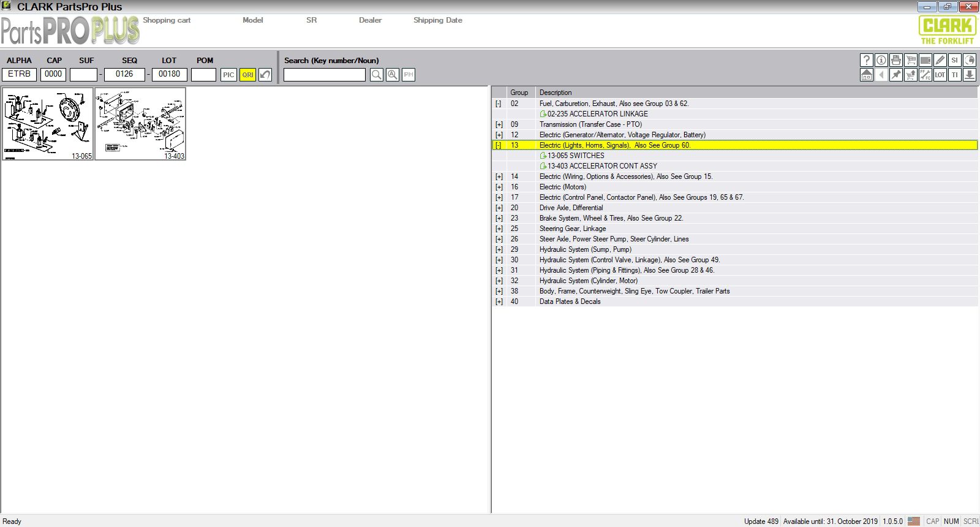Screen dimensions: 980x527
Task: Expand group 38 Body, Frame, Counterweight
Action: (x=499, y=291)
